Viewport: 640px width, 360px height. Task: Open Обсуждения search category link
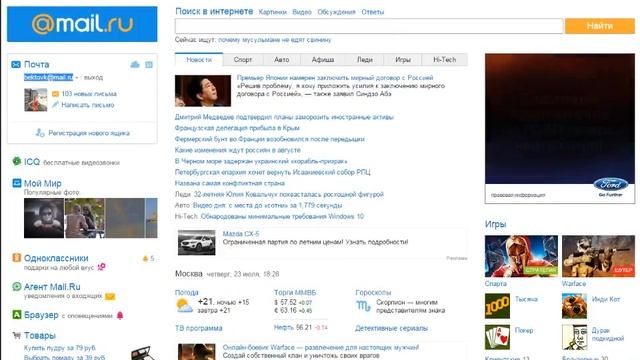[x=336, y=12]
